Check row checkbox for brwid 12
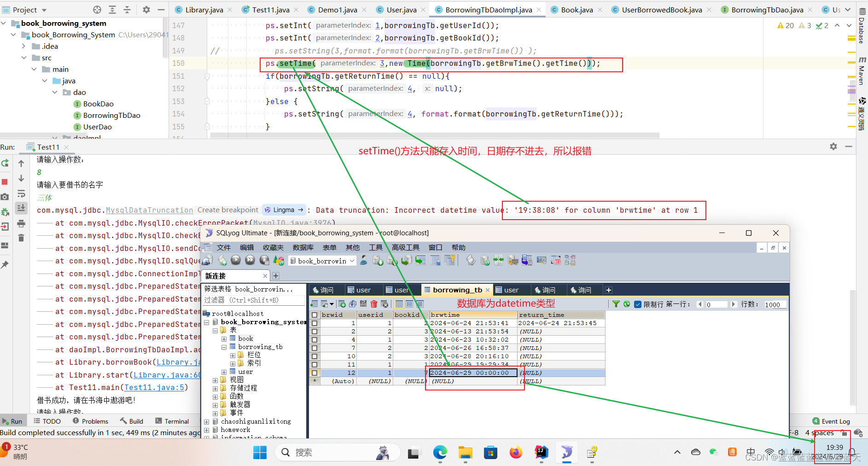 (x=315, y=373)
